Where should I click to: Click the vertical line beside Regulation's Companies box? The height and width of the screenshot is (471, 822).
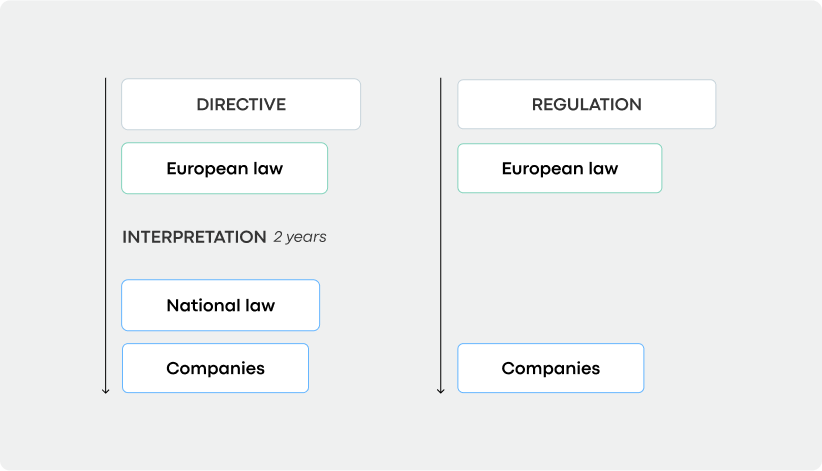(441, 368)
